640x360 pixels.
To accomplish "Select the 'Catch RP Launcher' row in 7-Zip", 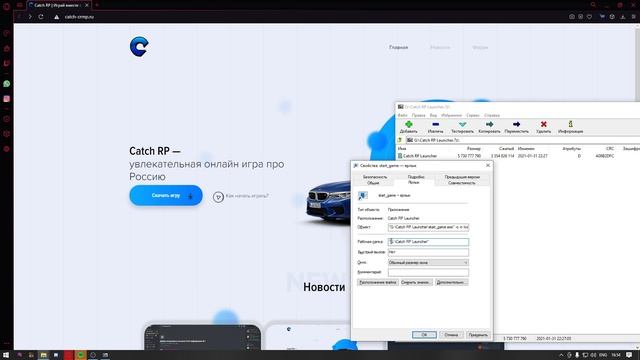I will click(x=518, y=156).
